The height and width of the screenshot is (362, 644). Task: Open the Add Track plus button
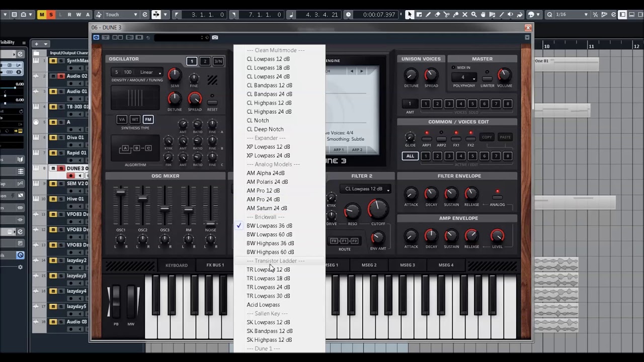37,44
